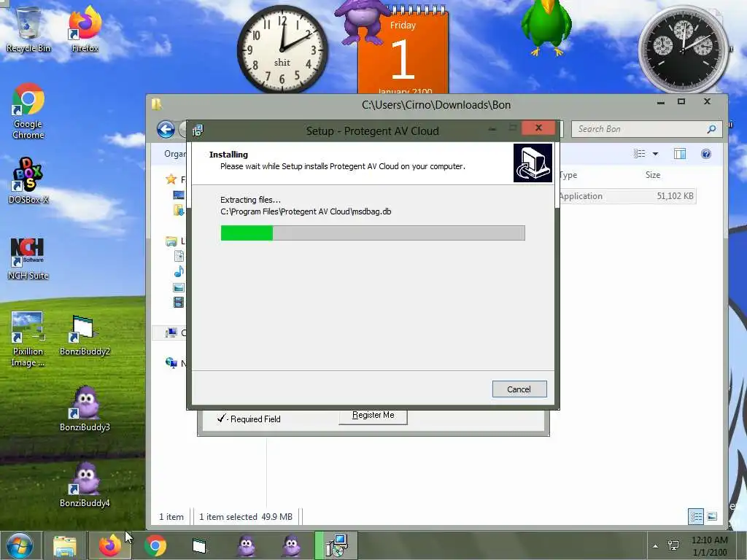Click the orange calendar gadget showing Friday 1
The width and height of the screenshot is (747, 560).
[403, 55]
